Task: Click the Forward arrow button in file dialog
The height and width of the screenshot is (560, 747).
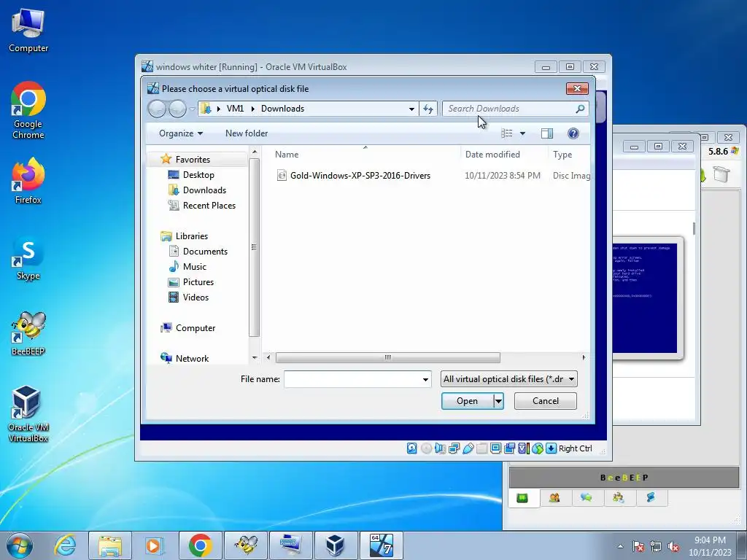Action: click(178, 109)
